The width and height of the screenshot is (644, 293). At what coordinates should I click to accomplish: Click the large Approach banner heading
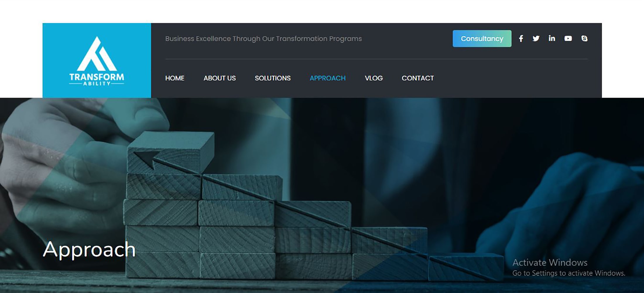tap(89, 250)
